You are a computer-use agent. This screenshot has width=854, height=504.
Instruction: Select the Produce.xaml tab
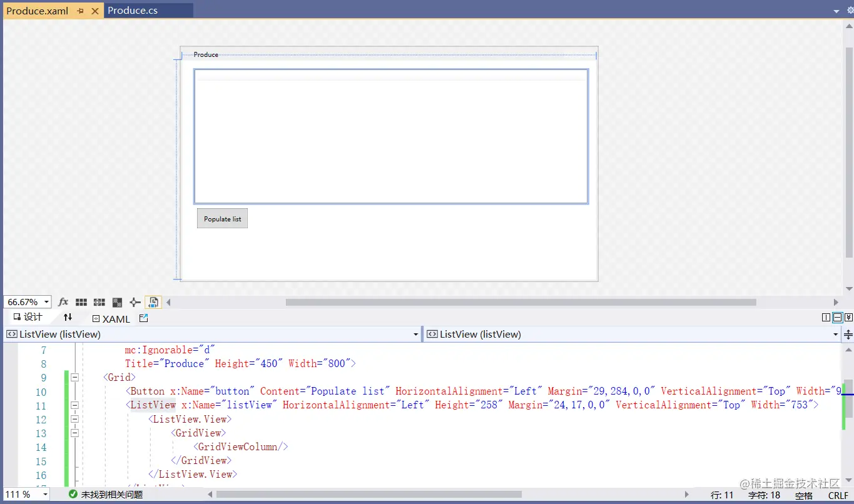coord(38,11)
